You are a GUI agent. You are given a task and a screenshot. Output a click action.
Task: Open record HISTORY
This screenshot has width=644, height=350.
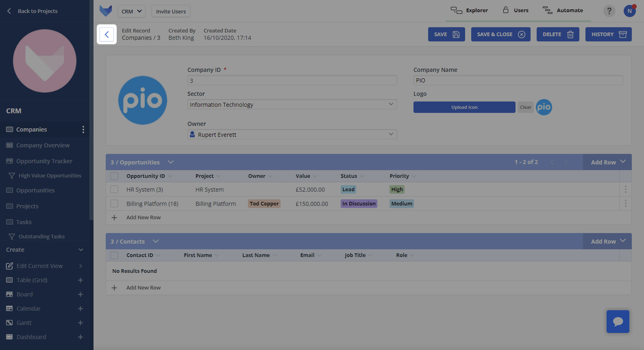(609, 35)
